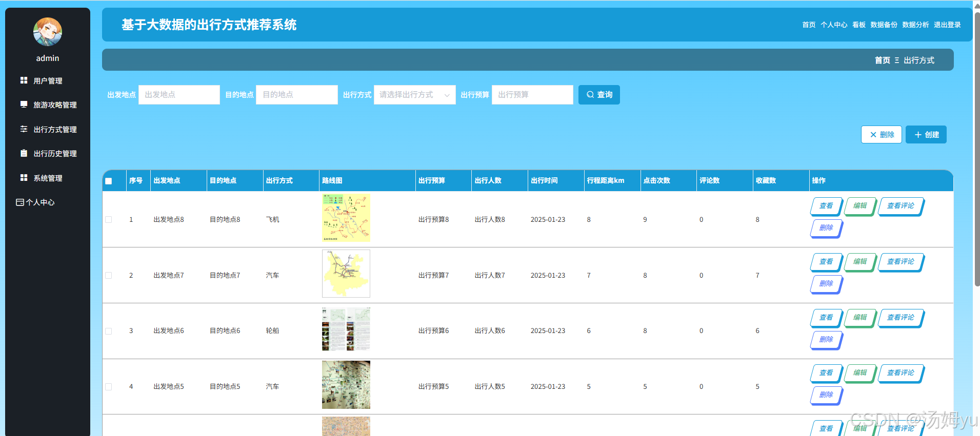Open the route map thumbnail for 出发地点8
This screenshot has width=980, height=436.
pos(346,218)
